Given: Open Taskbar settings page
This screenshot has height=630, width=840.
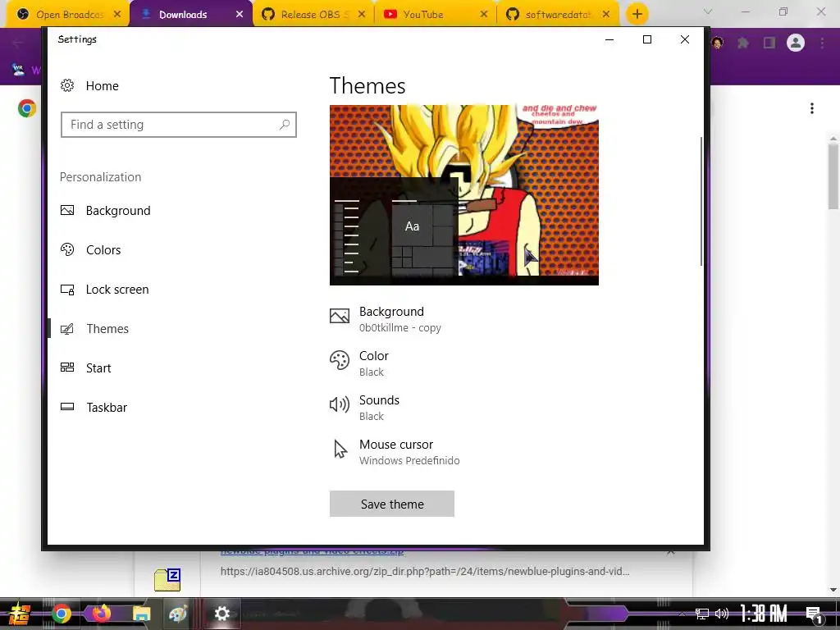Looking at the screenshot, I should (x=94, y=407).
